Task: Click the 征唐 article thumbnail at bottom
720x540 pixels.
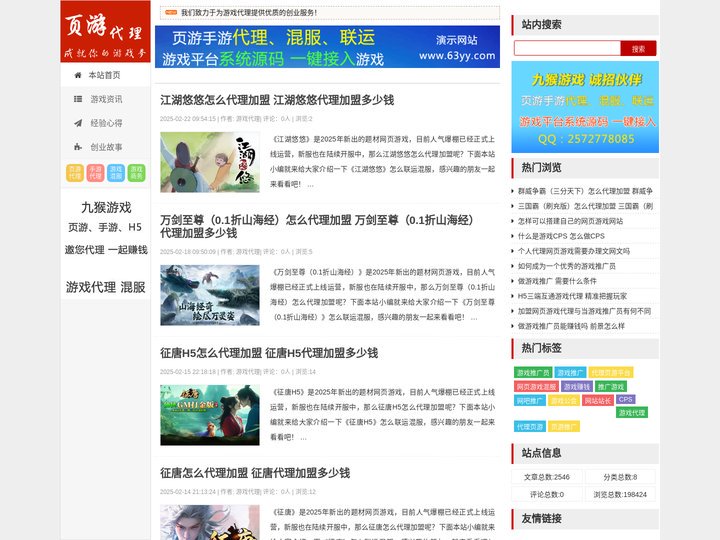Action: 210,522
